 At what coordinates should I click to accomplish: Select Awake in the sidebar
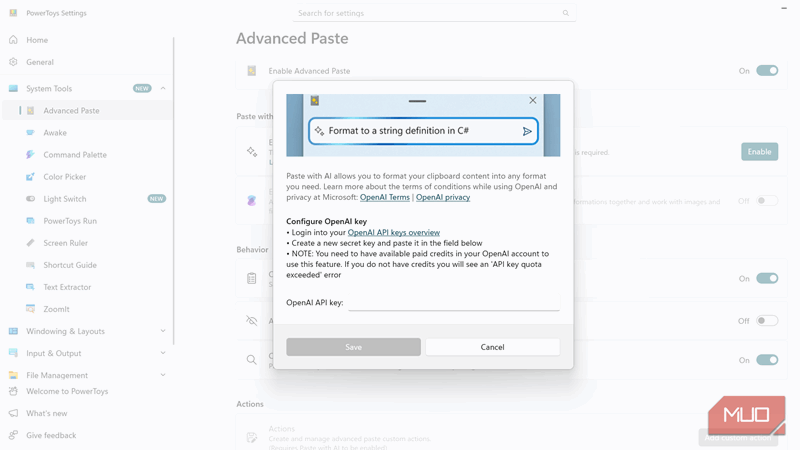(x=87, y=133)
